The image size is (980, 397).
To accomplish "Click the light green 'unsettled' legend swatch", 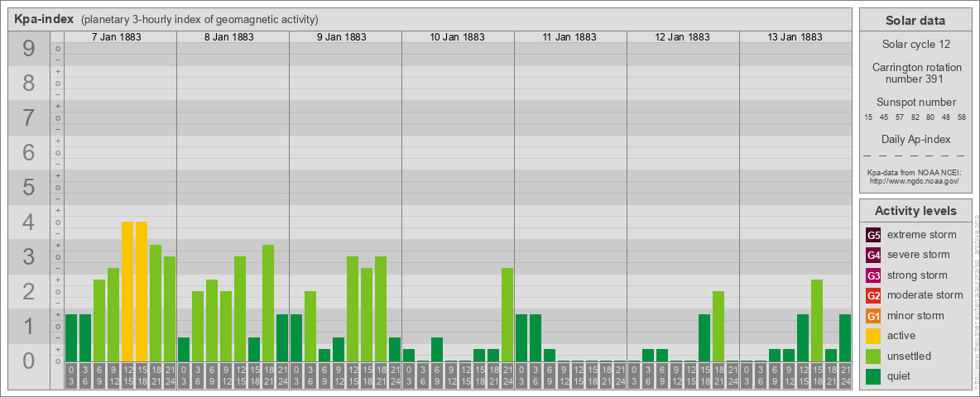I will (873, 356).
